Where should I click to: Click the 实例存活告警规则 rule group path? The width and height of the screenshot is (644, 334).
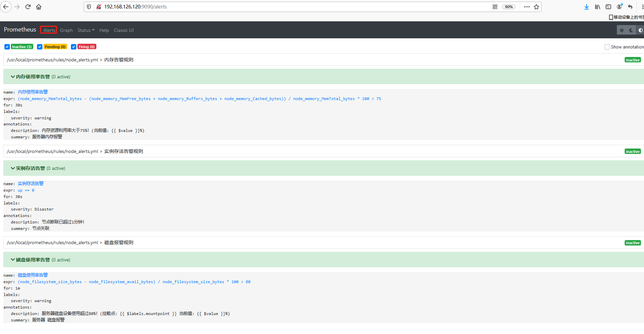(75, 151)
